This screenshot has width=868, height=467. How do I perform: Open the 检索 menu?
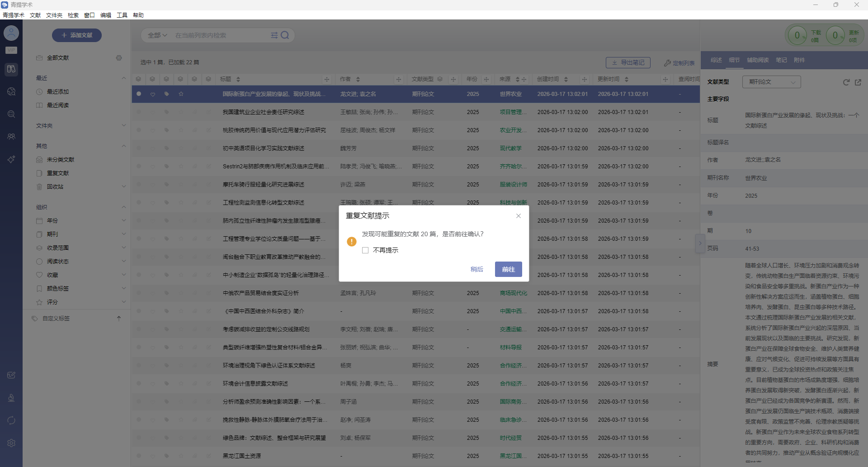(x=73, y=15)
